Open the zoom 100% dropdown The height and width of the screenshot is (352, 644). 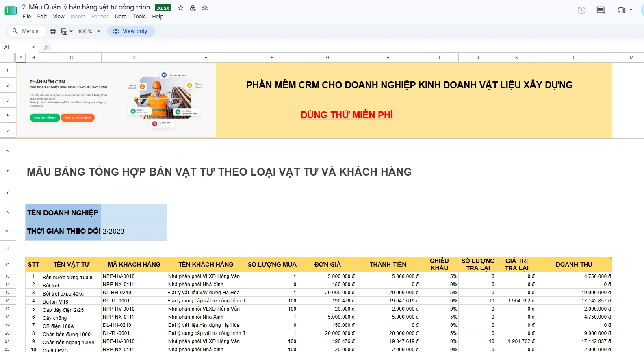(x=89, y=31)
